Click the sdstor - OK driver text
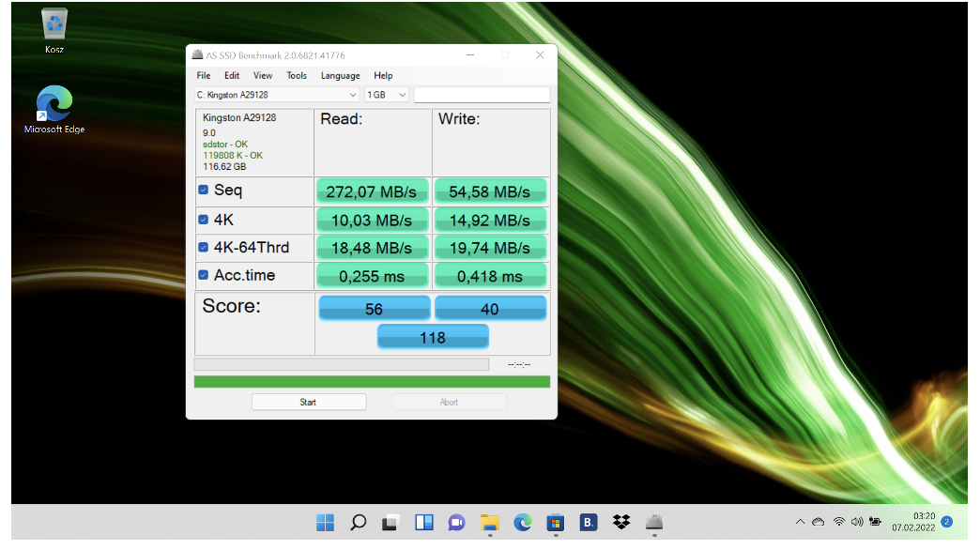Image resolution: width=980 pixels, height=550 pixels. click(225, 145)
